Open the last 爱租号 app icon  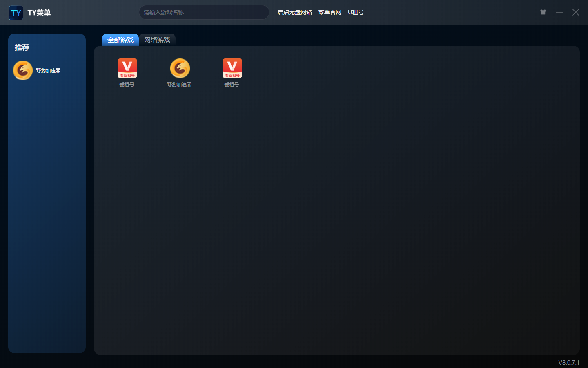point(232,68)
